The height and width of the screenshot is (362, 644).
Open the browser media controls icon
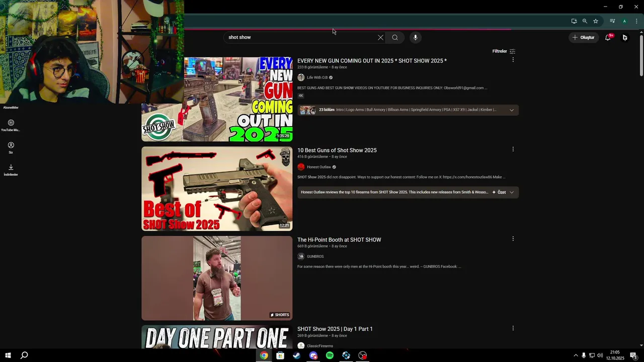(x=612, y=21)
